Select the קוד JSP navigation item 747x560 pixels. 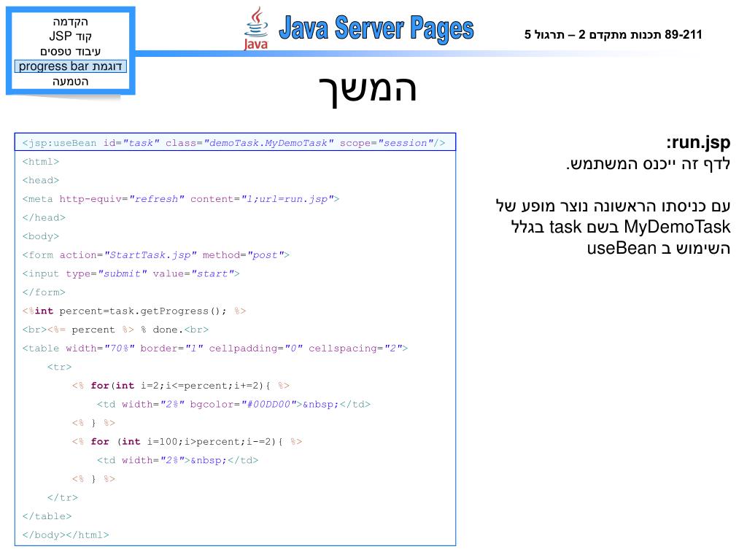point(71,36)
